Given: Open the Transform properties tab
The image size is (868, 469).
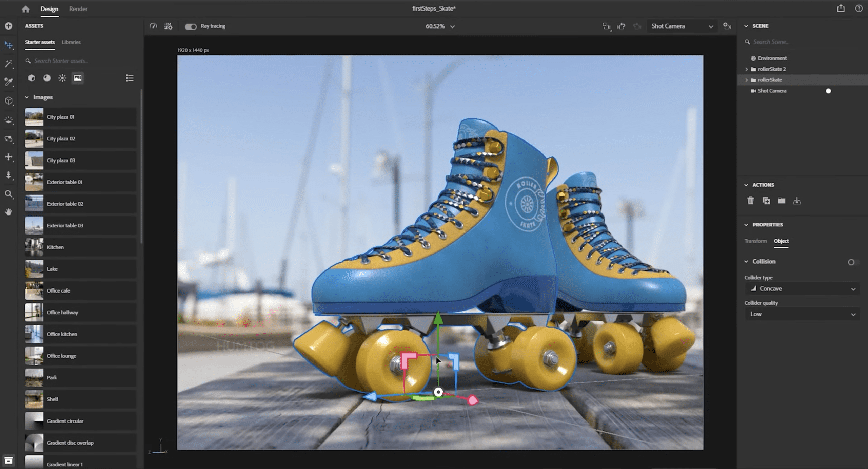Looking at the screenshot, I should pyautogui.click(x=755, y=241).
